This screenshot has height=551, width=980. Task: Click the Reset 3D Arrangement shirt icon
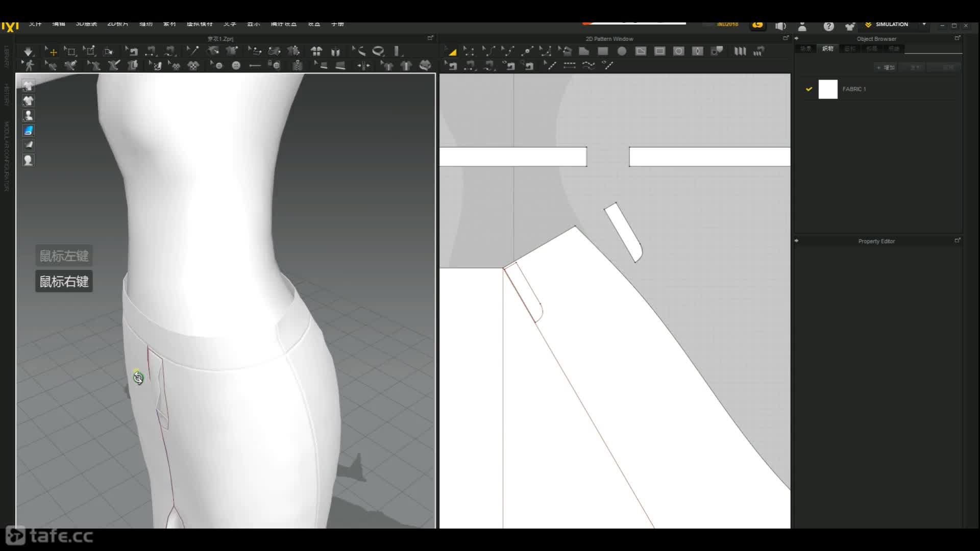point(316,51)
